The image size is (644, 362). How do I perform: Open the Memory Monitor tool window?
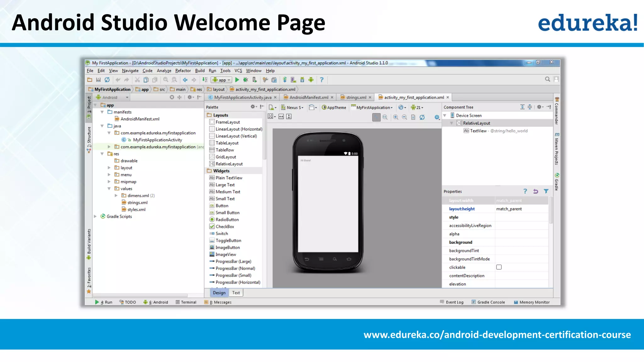pos(532,302)
